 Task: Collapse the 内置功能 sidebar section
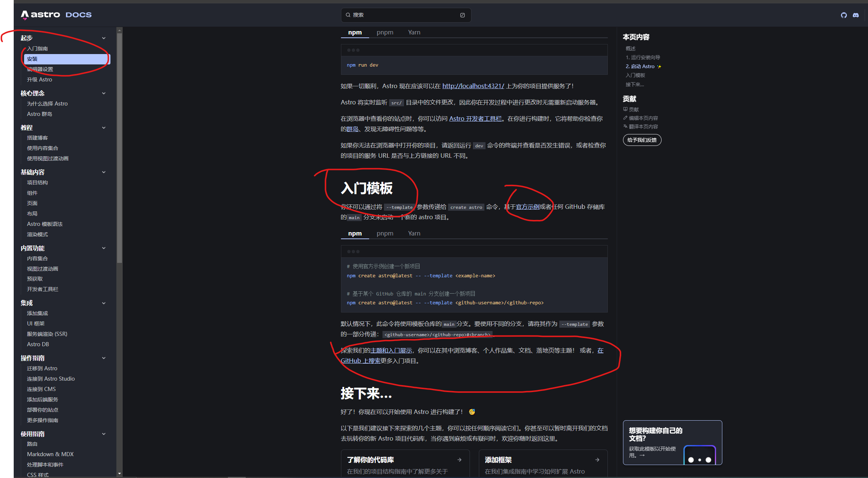click(x=104, y=248)
